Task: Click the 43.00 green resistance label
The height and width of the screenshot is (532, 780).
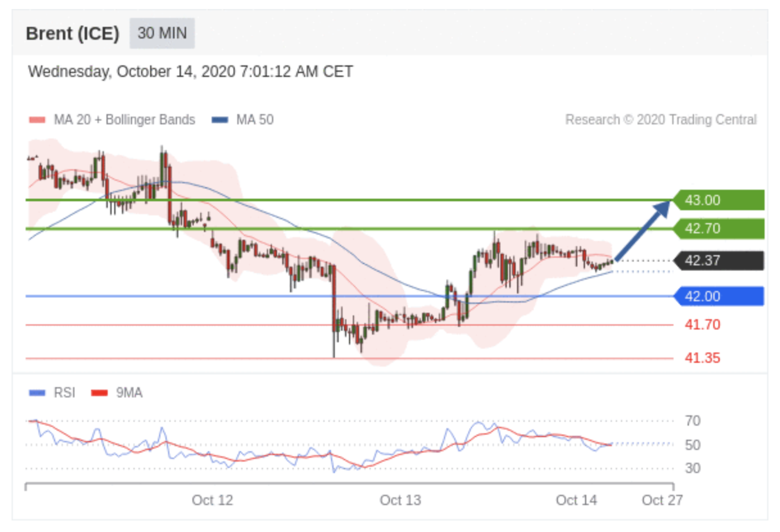Action: (x=718, y=200)
